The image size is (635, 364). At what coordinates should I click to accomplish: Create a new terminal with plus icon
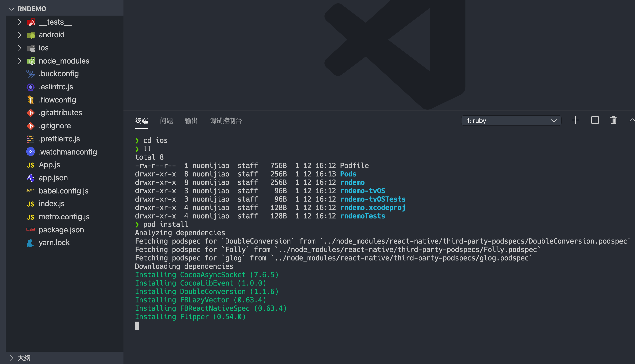[575, 120]
